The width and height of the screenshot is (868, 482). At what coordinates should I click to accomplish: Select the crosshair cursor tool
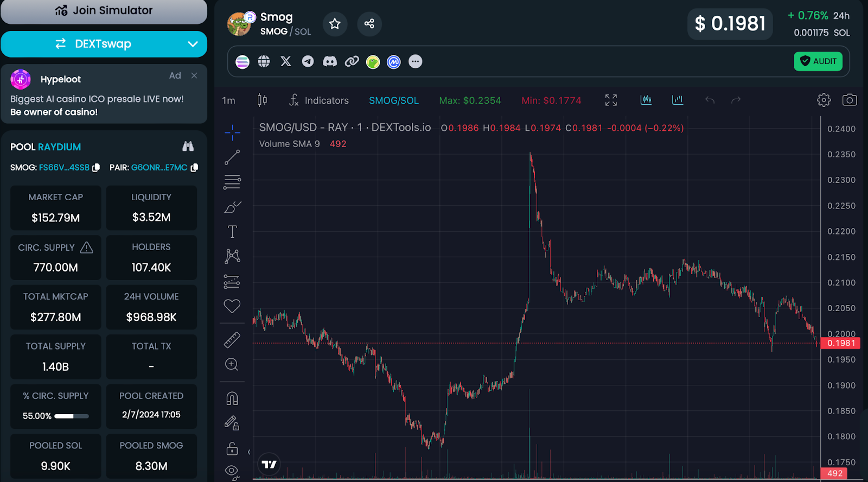tap(232, 132)
